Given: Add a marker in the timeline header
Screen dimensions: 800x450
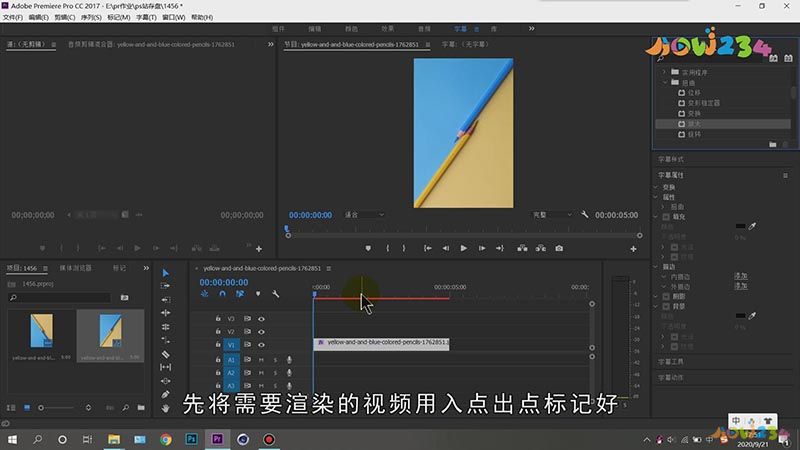Looking at the screenshot, I should coord(258,294).
